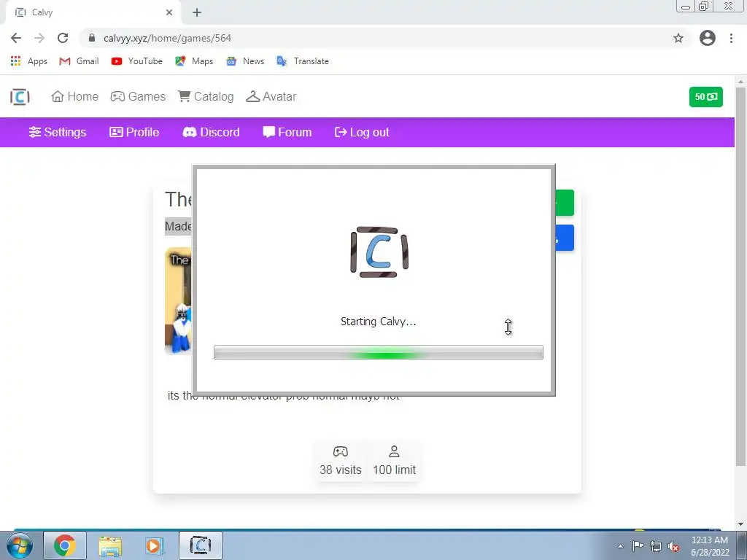This screenshot has width=747, height=560.
Task: Click the Calvy logo in site header
Action: coord(20,97)
